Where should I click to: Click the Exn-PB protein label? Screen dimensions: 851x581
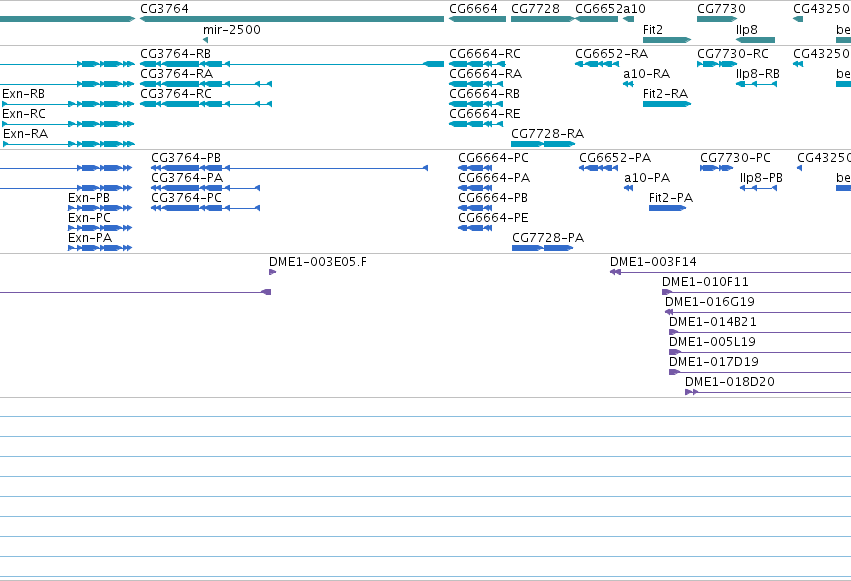(89, 198)
